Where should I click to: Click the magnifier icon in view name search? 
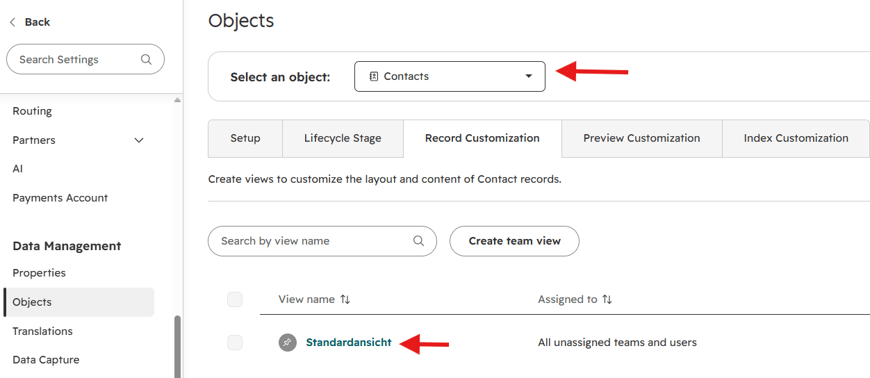pyautogui.click(x=418, y=241)
